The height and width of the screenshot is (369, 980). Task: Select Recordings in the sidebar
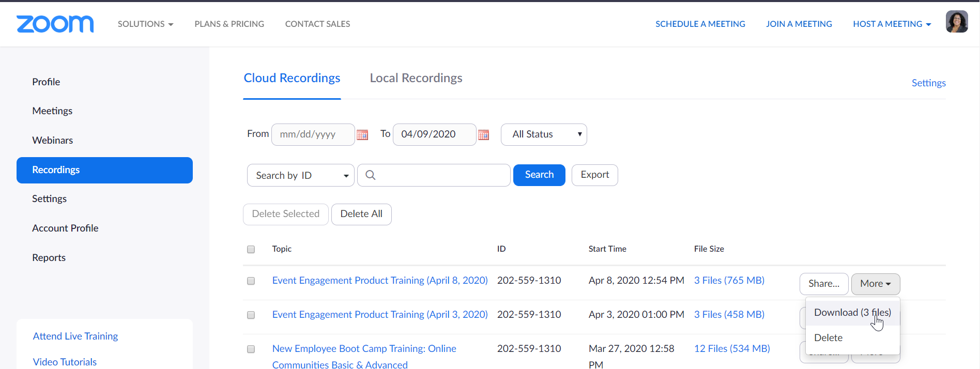coord(104,170)
